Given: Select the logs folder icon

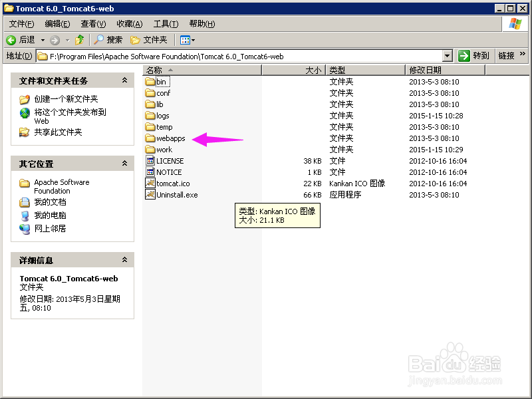Looking at the screenshot, I should [x=150, y=115].
